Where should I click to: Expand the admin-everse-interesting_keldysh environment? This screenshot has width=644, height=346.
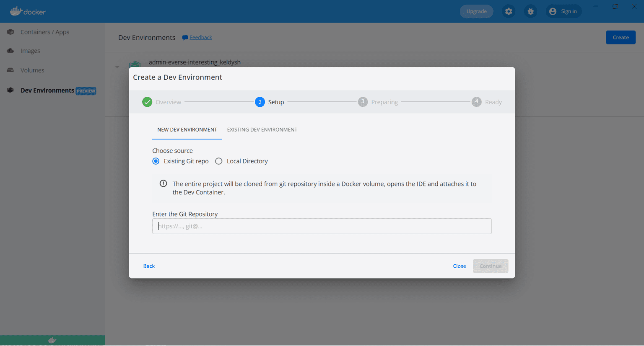tap(117, 66)
